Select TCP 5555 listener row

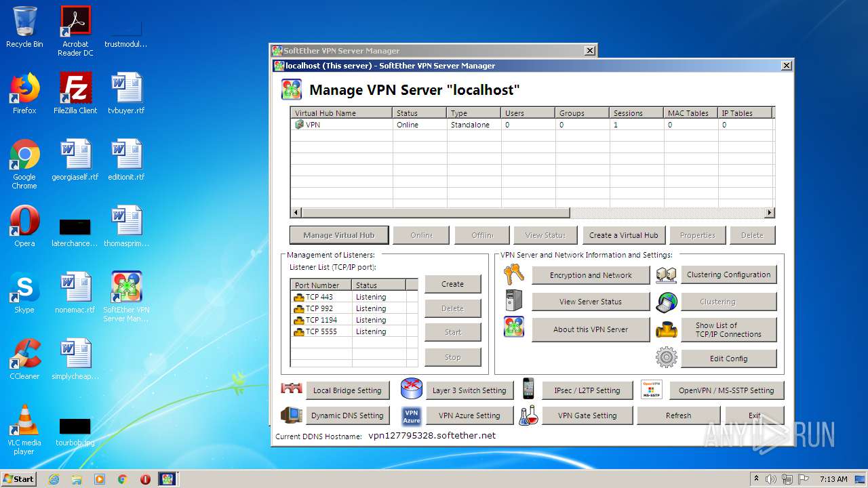click(355, 331)
